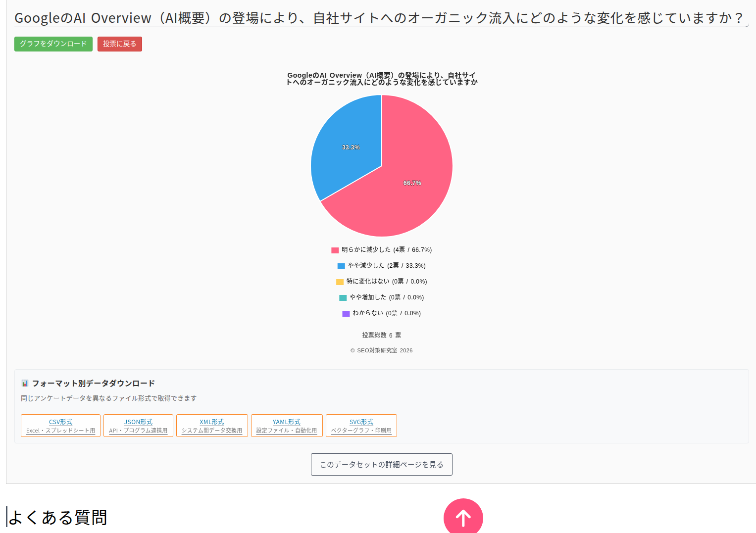Open the YAML形式 download link
Screen dimensions: 756x533
tap(287, 422)
